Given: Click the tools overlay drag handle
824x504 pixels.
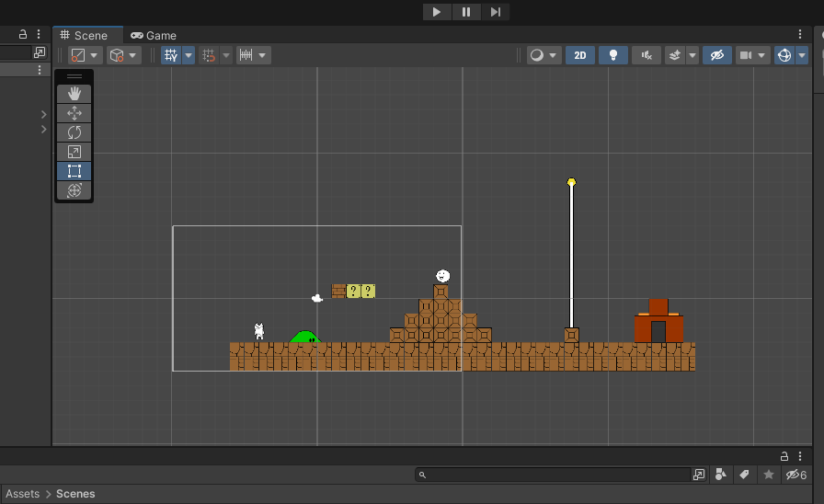Looking at the screenshot, I should [x=74, y=76].
